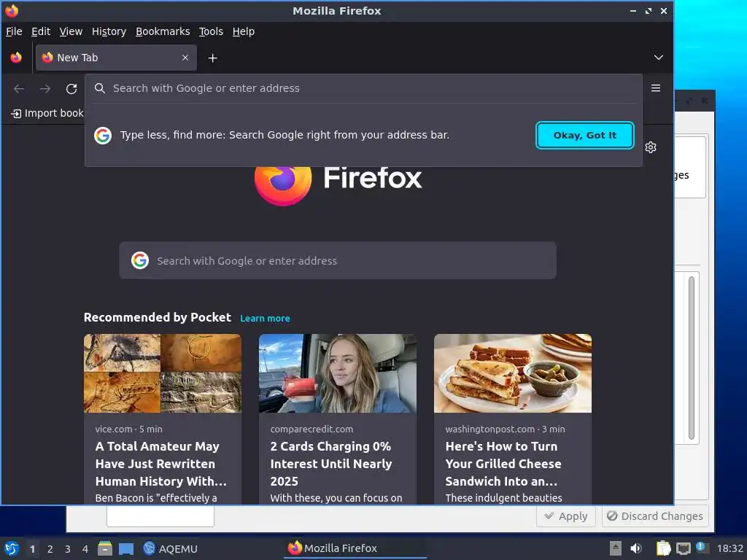Click empty text field in background window
This screenshot has width=747, height=560.
click(160, 516)
